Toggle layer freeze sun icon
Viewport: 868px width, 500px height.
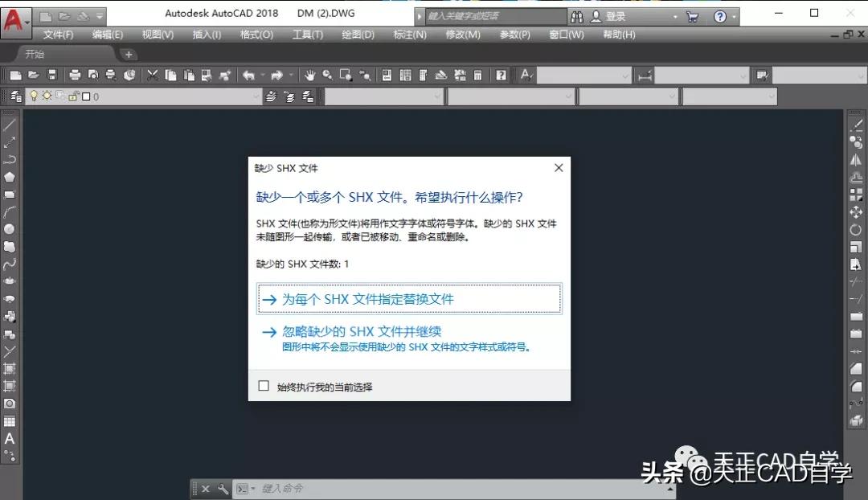(x=46, y=96)
